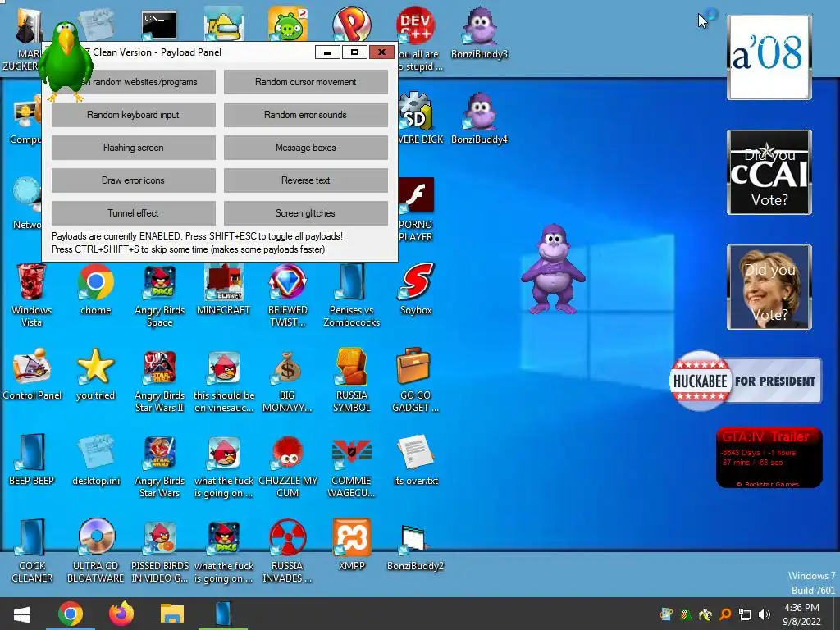Open the Flash PLAYER desktop icon
This screenshot has height=630, width=840.
[416, 210]
